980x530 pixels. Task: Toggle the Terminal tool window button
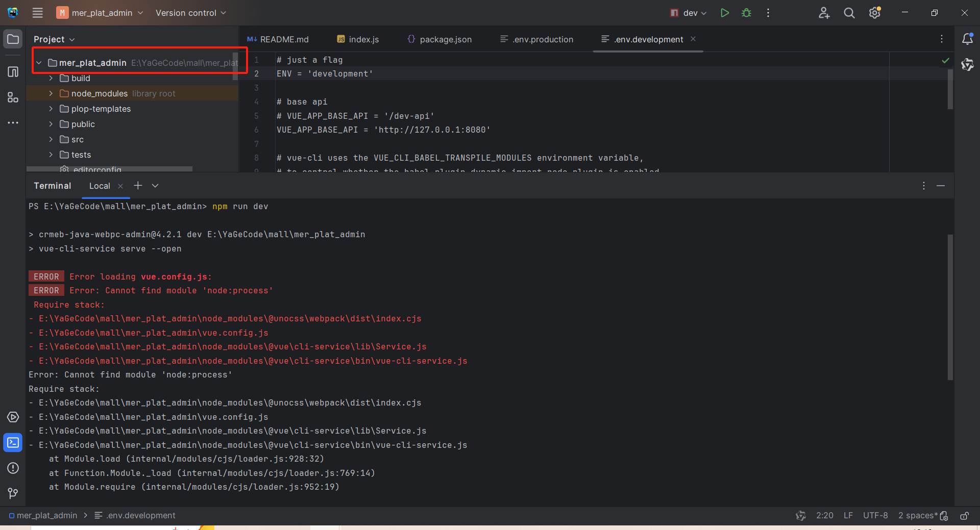coord(13,443)
